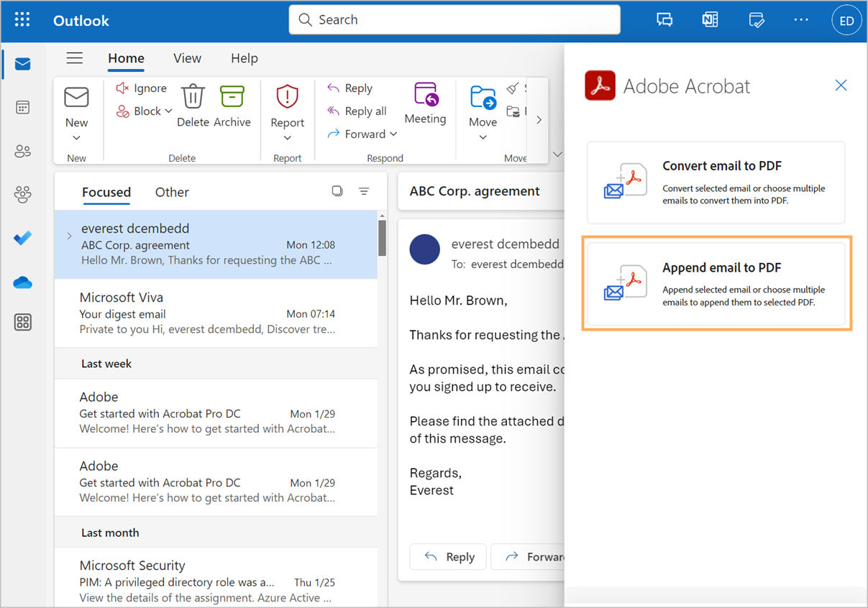Click Reply below the email body
The image size is (868, 608).
[447, 556]
